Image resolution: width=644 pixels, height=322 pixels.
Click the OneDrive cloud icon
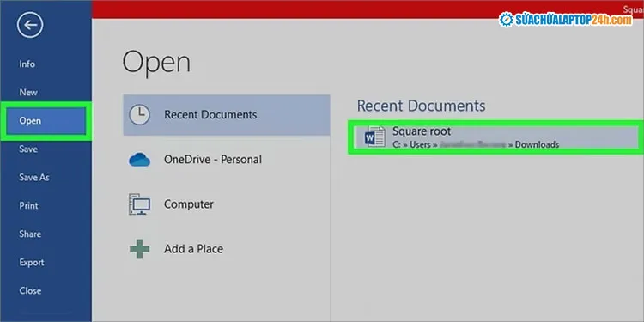point(140,160)
